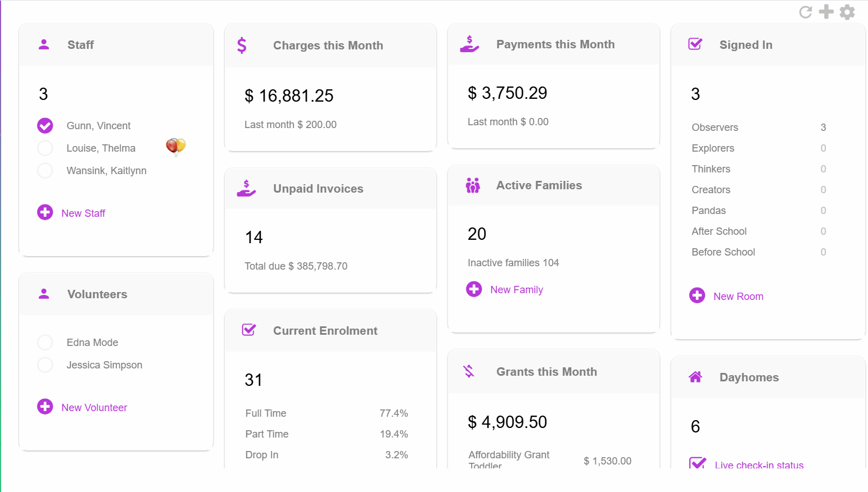Open dashboard settings gear icon
Viewport: 868px width, 492px height.
847,12
